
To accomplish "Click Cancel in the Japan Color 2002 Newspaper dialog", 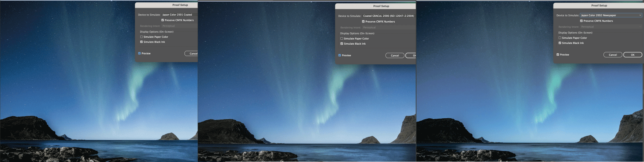I will click(x=613, y=55).
